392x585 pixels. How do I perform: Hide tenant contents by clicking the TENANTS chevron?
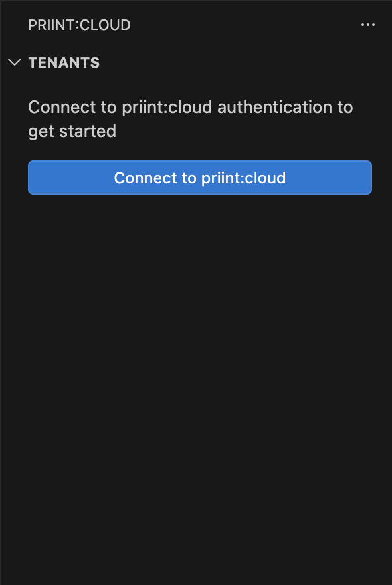tap(15, 62)
